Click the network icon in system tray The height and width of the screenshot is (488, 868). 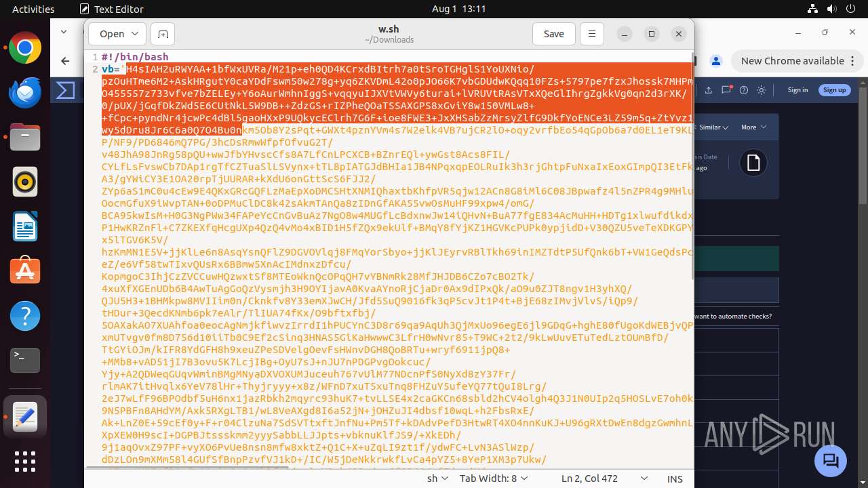[813, 9]
